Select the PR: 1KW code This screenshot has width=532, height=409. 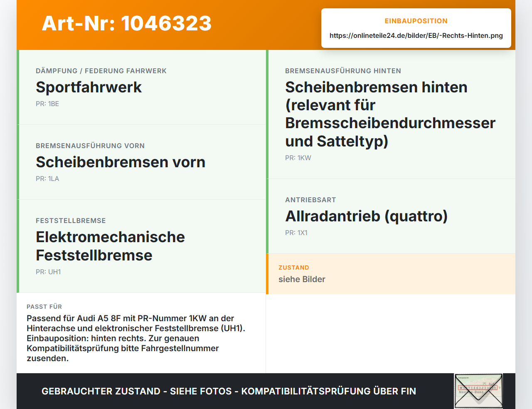click(x=298, y=158)
